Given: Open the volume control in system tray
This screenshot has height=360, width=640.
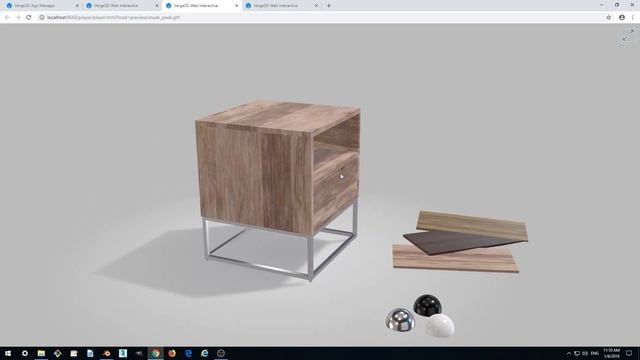Looking at the screenshot, I should [x=585, y=353].
